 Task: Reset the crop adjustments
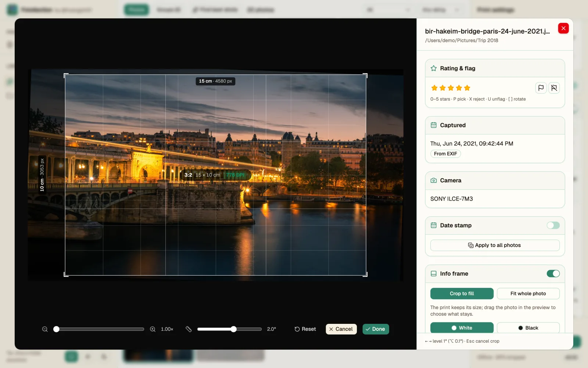(x=305, y=329)
